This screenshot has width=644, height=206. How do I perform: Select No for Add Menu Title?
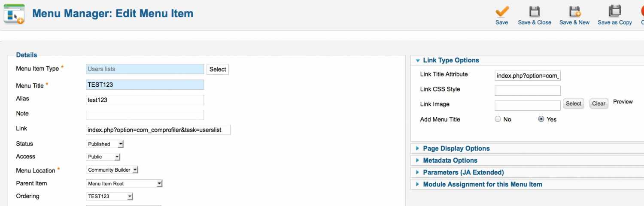tap(498, 119)
